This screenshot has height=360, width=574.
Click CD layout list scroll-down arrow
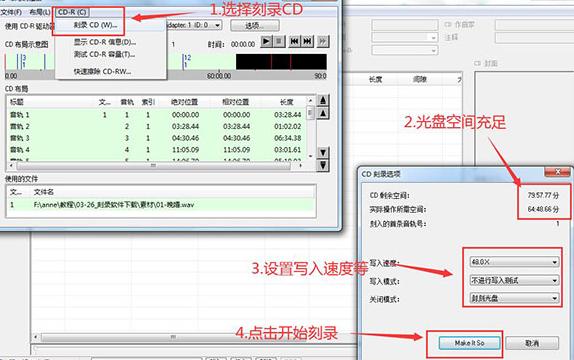[x=310, y=156]
